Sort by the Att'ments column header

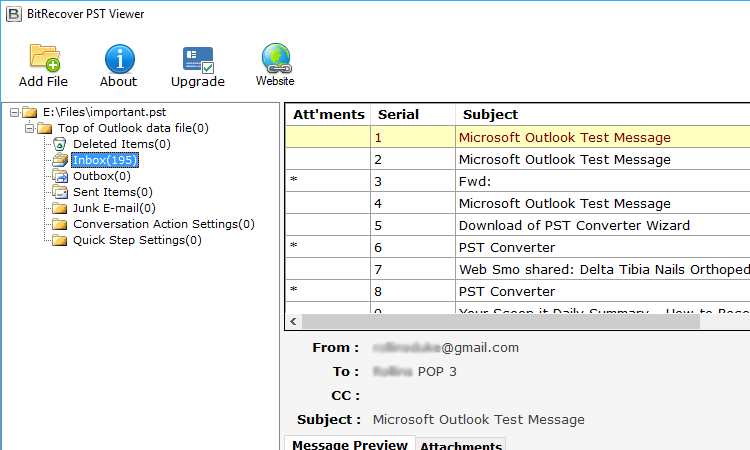(x=328, y=115)
